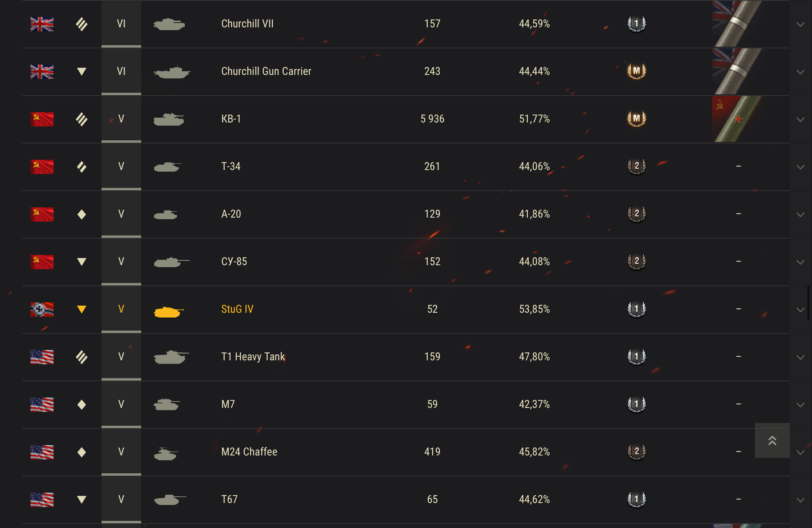Viewport: 812px width, 528px height.
Task: Click the medium tank class icon for T-34
Action: point(82,166)
